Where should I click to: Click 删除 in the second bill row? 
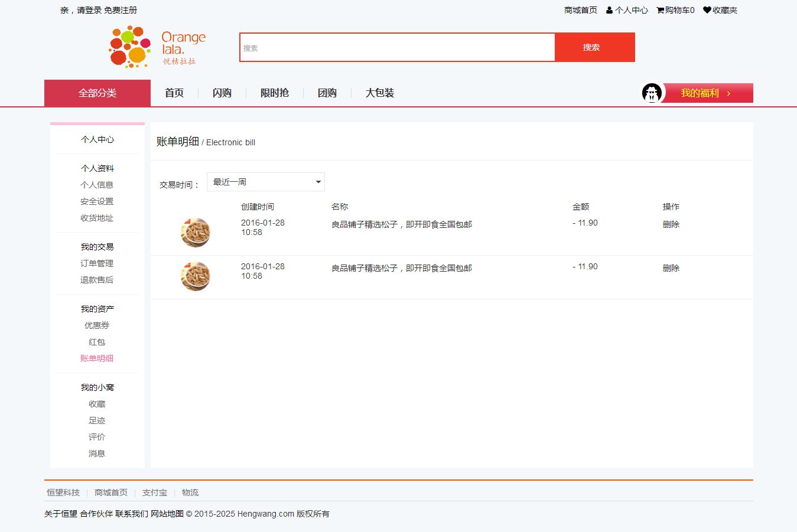[671, 268]
